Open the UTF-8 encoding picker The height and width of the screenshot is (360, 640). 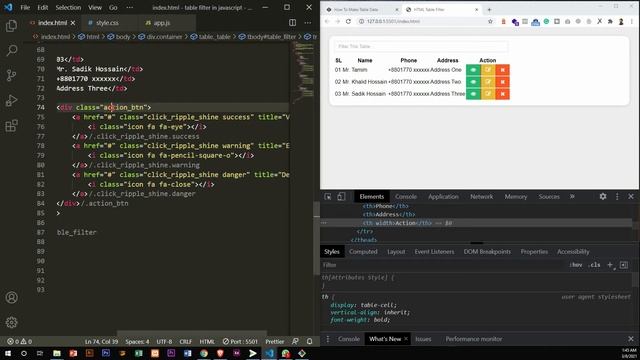click(164, 341)
